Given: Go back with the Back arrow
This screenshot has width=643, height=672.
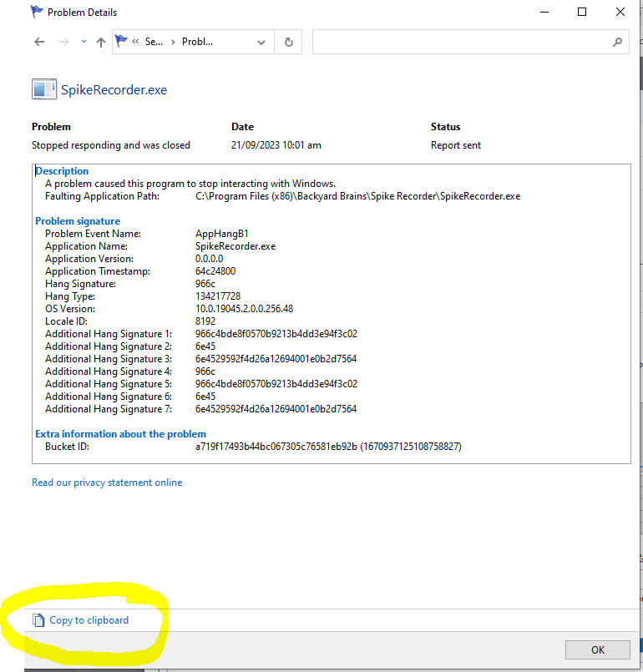Looking at the screenshot, I should click(x=39, y=42).
